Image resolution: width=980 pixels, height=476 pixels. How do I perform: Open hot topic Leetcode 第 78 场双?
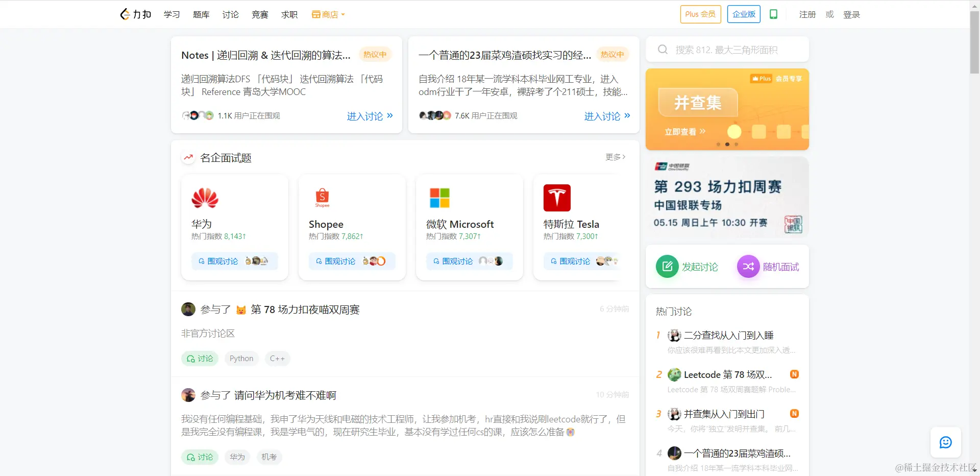727,374
